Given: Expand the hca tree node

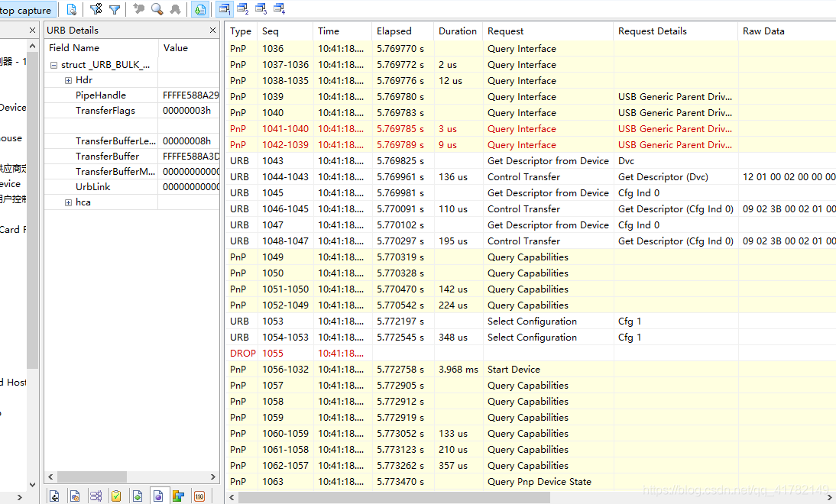Looking at the screenshot, I should coord(68,202).
